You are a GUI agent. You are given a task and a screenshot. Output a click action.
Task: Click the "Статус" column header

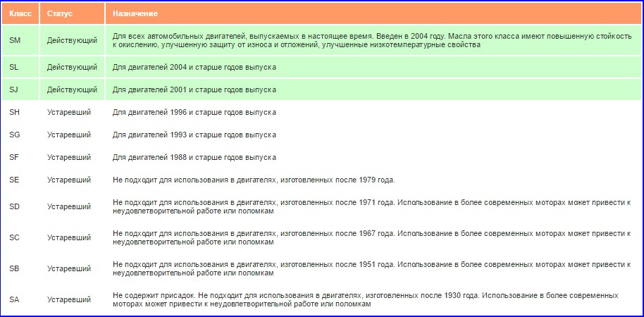pyautogui.click(x=73, y=13)
